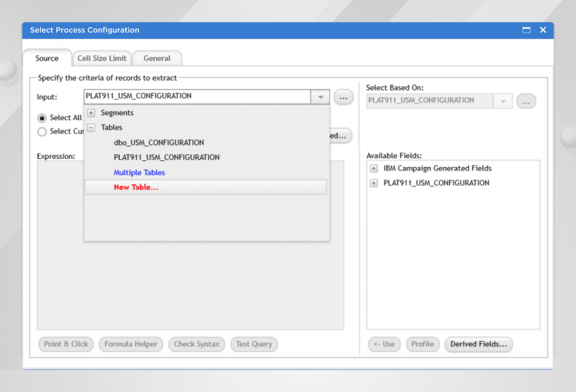
Task: Click the plus icon beside PLAT911_USM_CONFIGURATION field group
Action: click(373, 183)
